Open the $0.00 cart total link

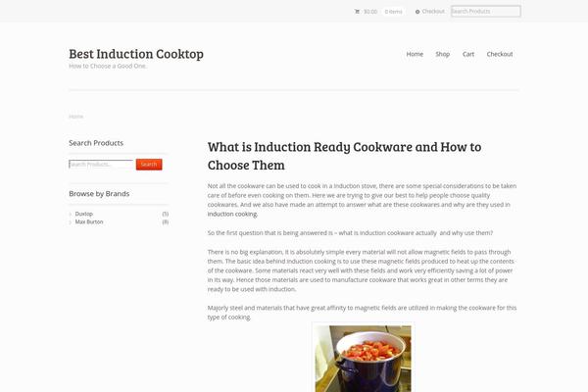[370, 12]
